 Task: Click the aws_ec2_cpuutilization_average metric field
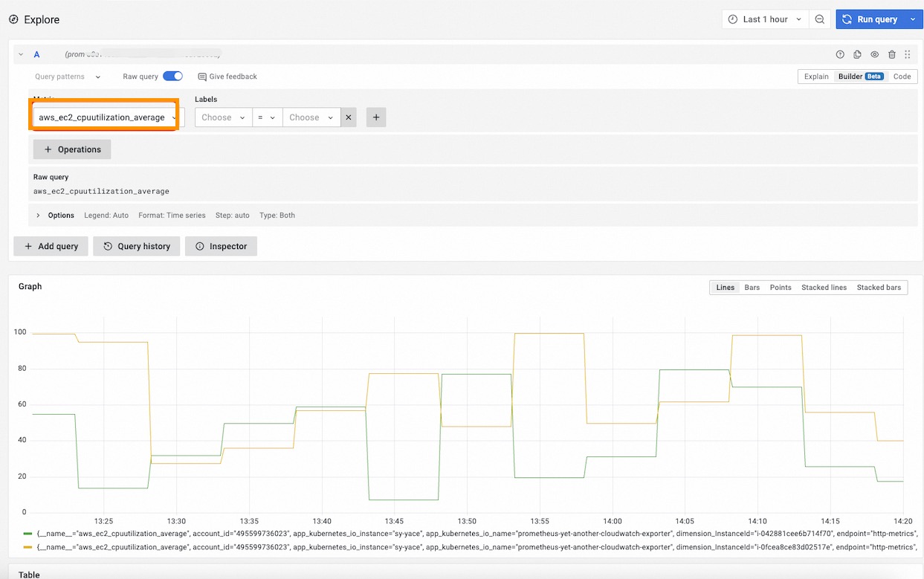pos(104,117)
